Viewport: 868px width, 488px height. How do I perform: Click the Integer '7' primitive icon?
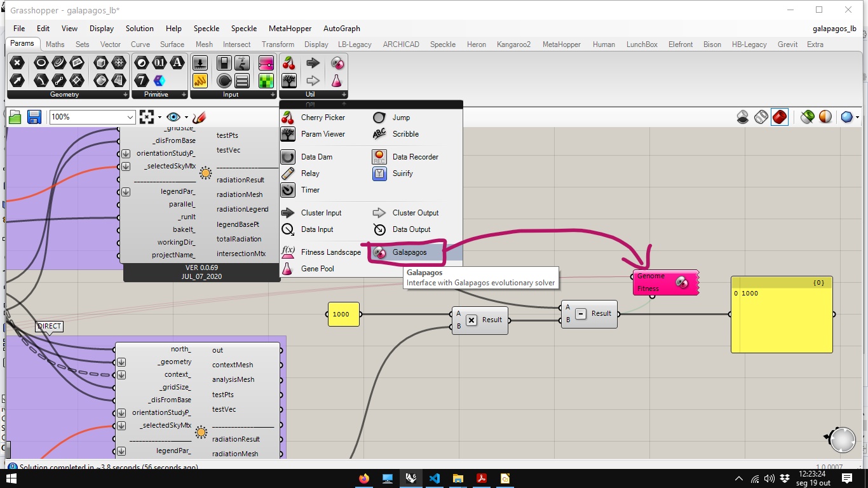tap(142, 81)
